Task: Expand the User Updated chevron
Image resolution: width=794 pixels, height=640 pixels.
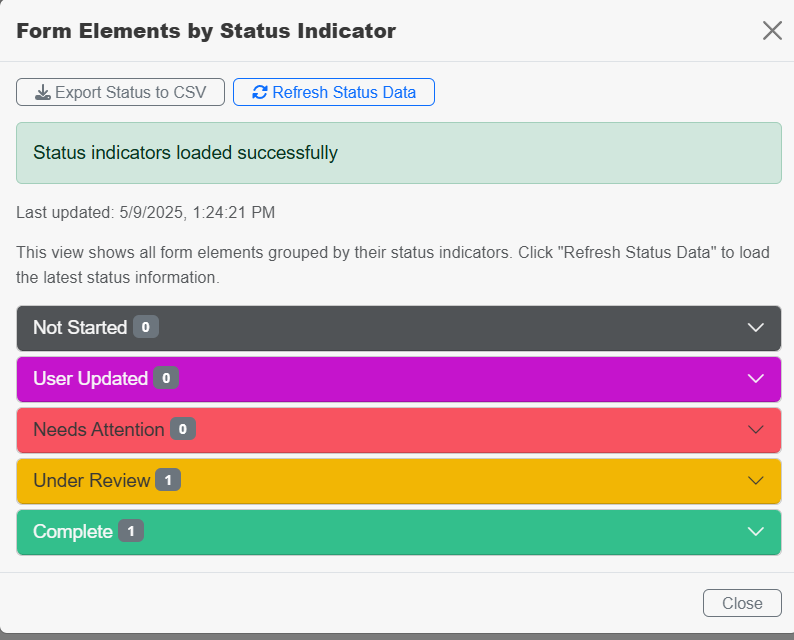Action: click(756, 379)
